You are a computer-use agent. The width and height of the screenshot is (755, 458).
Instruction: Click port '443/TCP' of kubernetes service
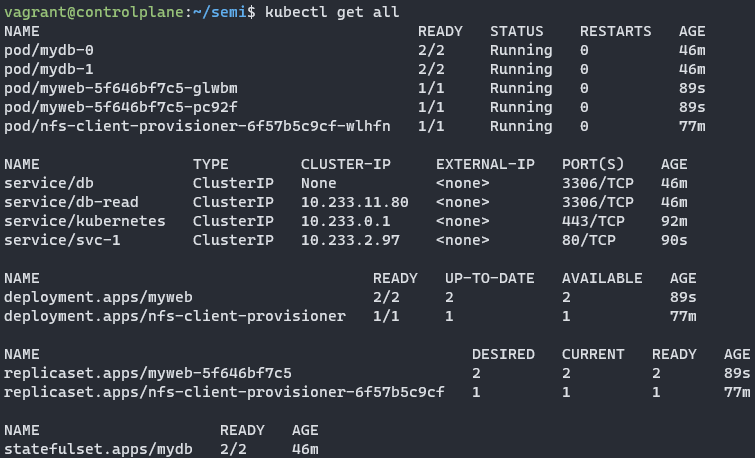click(593, 222)
